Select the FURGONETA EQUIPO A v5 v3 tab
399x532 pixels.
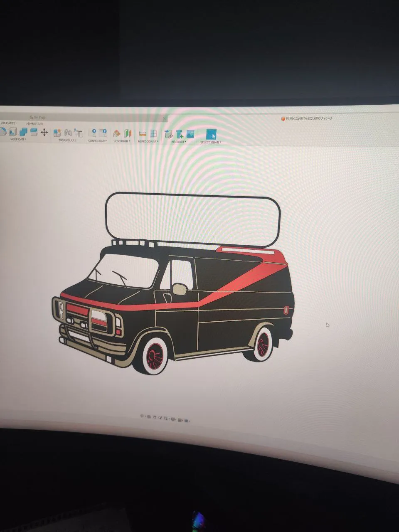point(306,118)
